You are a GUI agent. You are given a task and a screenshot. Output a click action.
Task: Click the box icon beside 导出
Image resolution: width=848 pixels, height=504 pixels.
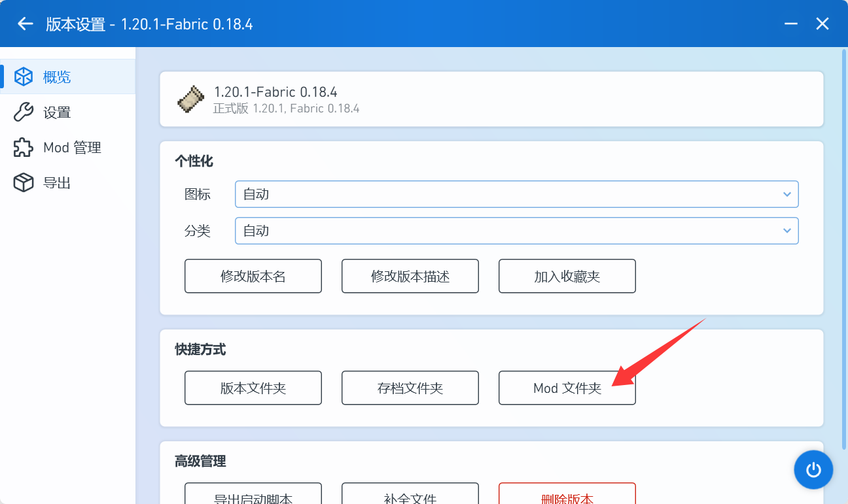24,183
